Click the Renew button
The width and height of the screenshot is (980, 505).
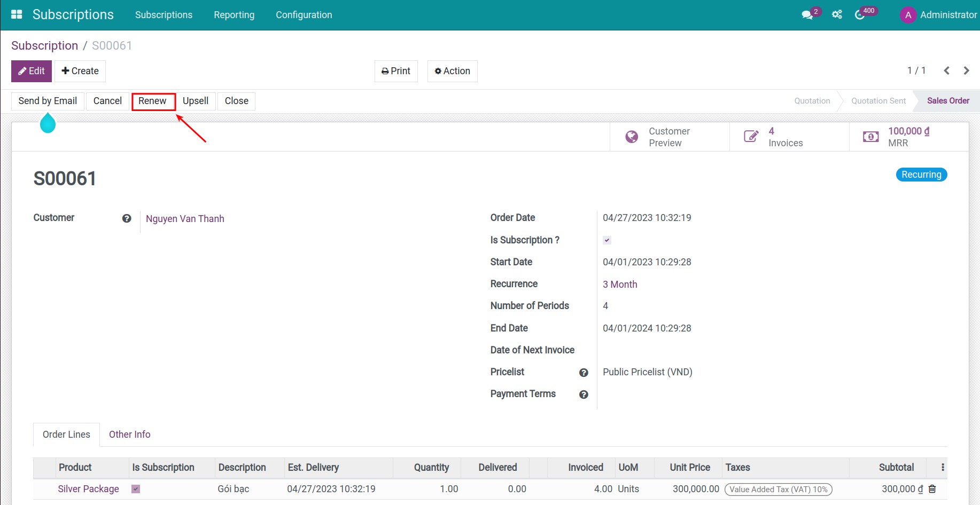pos(153,101)
